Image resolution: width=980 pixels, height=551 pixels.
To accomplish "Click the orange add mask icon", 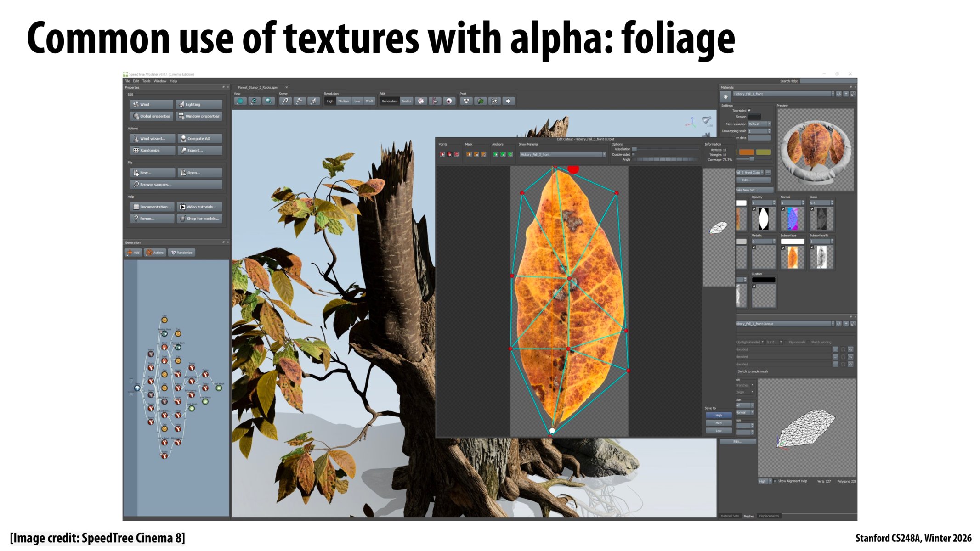I will pos(469,155).
